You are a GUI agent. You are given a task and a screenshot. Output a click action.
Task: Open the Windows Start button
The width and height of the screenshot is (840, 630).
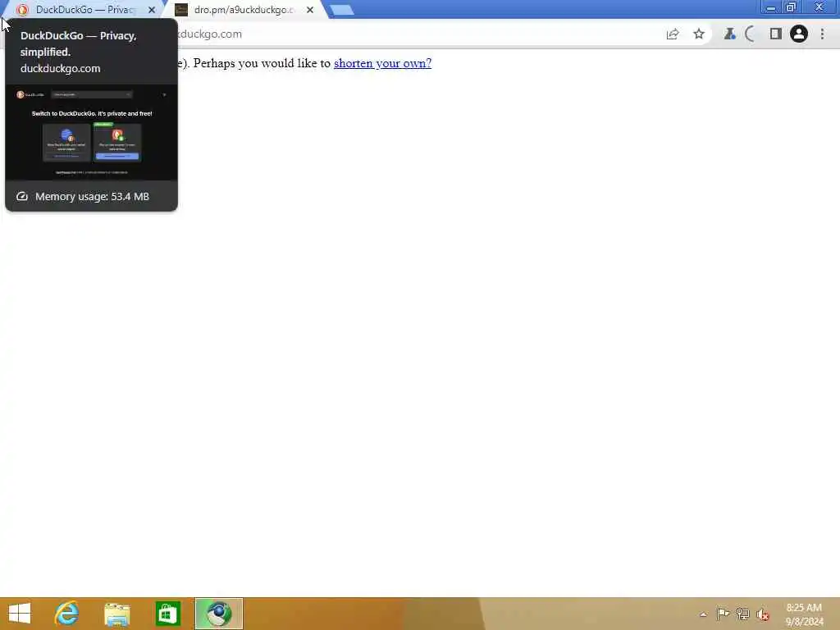click(x=20, y=614)
